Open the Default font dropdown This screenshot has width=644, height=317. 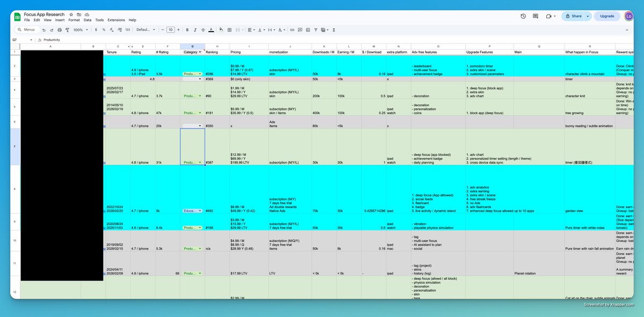[x=145, y=30]
